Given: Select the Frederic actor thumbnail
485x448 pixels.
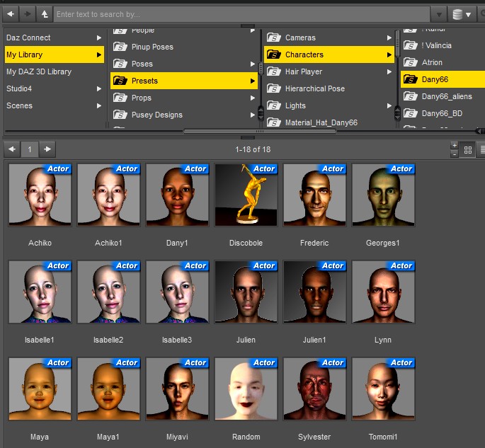Looking at the screenshot, I should (314, 195).
